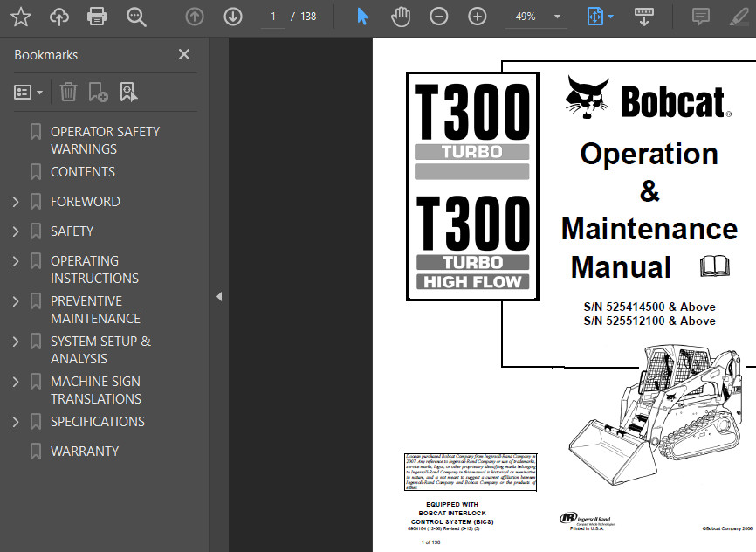This screenshot has height=552, width=756.
Task: Open the SYSTEM SETUP & ANALYSIS bookmark
Action: point(100,350)
